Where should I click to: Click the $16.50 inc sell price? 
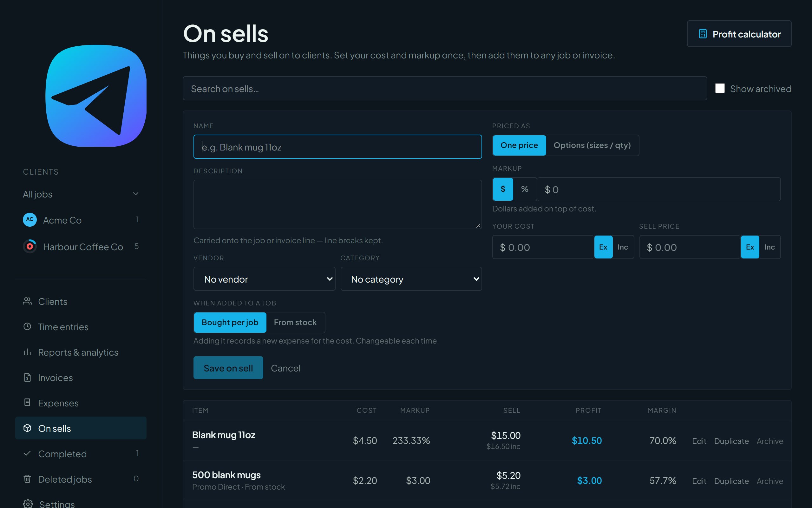(x=503, y=446)
